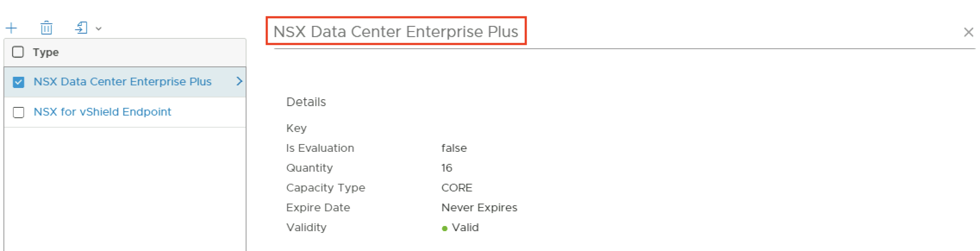Click the Quantity value 16
980x251 pixels.
pos(447,168)
